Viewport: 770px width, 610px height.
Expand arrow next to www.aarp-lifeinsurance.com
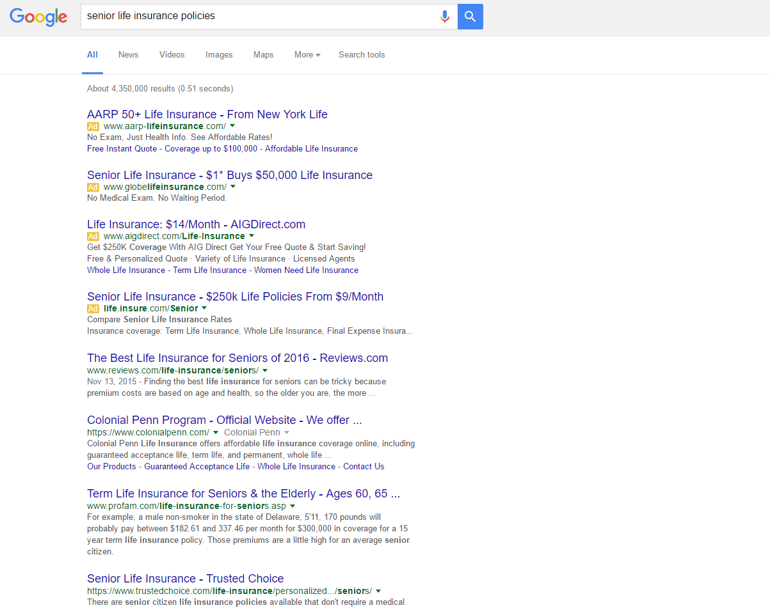click(x=233, y=127)
